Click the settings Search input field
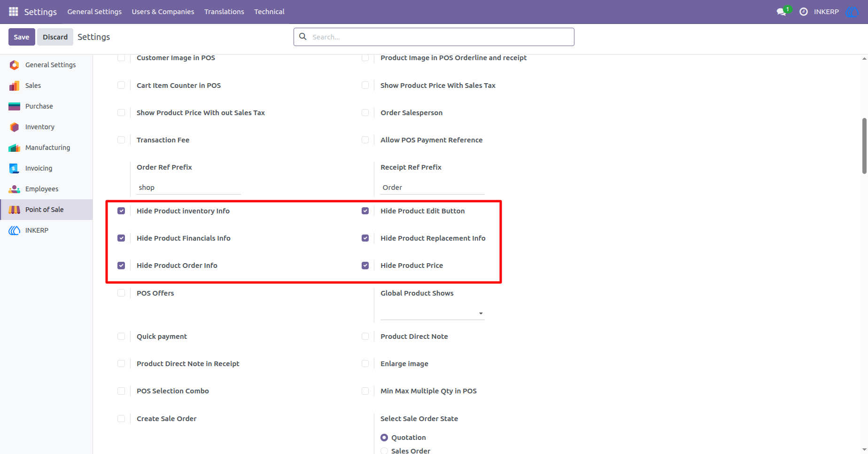The image size is (868, 454). [434, 37]
